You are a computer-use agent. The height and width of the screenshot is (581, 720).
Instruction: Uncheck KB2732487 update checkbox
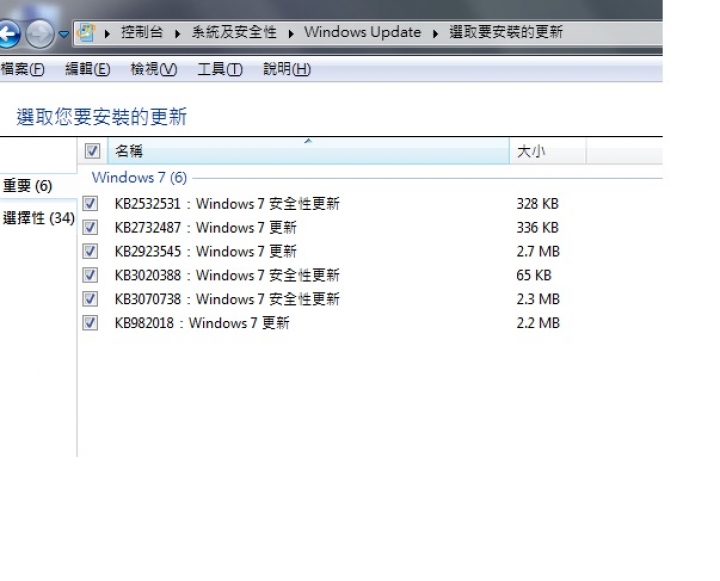90,227
